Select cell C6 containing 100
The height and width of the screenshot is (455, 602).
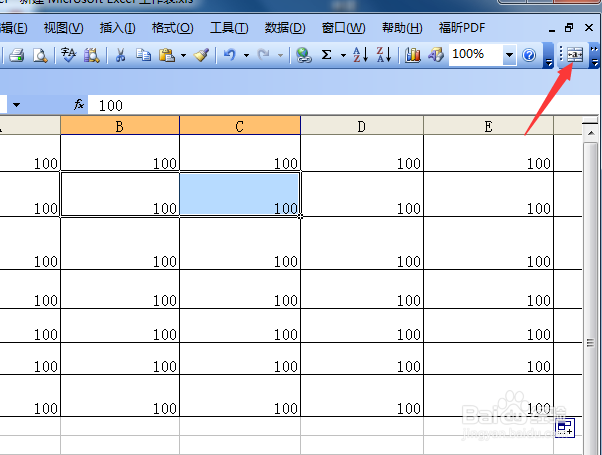(240, 359)
